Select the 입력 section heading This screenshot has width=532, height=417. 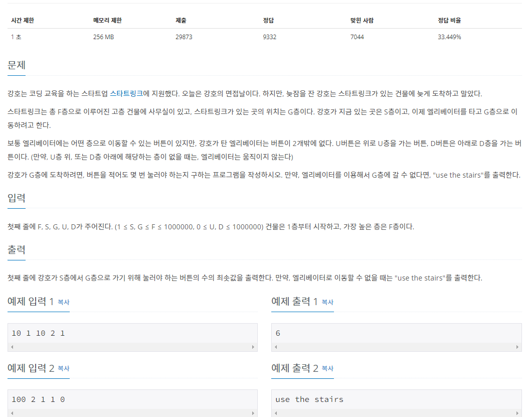[x=17, y=198]
